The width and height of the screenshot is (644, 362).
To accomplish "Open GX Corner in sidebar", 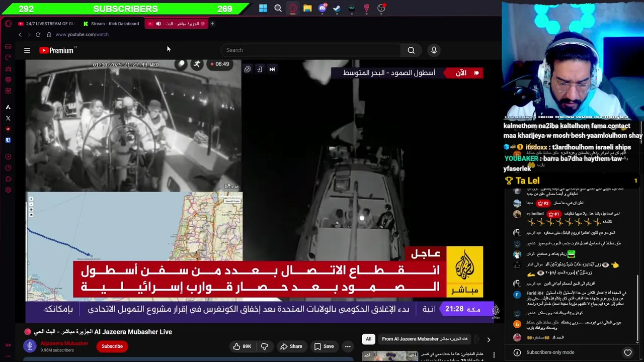I will point(8,46).
